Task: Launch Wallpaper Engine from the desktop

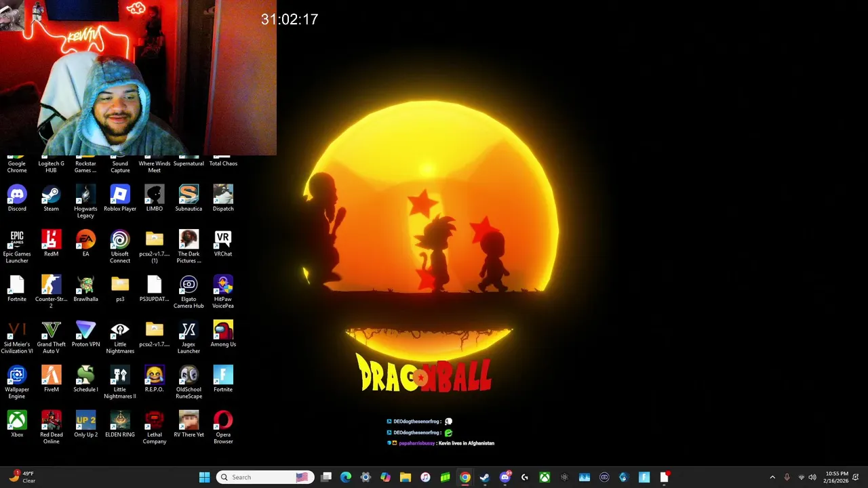Action: pyautogui.click(x=17, y=383)
